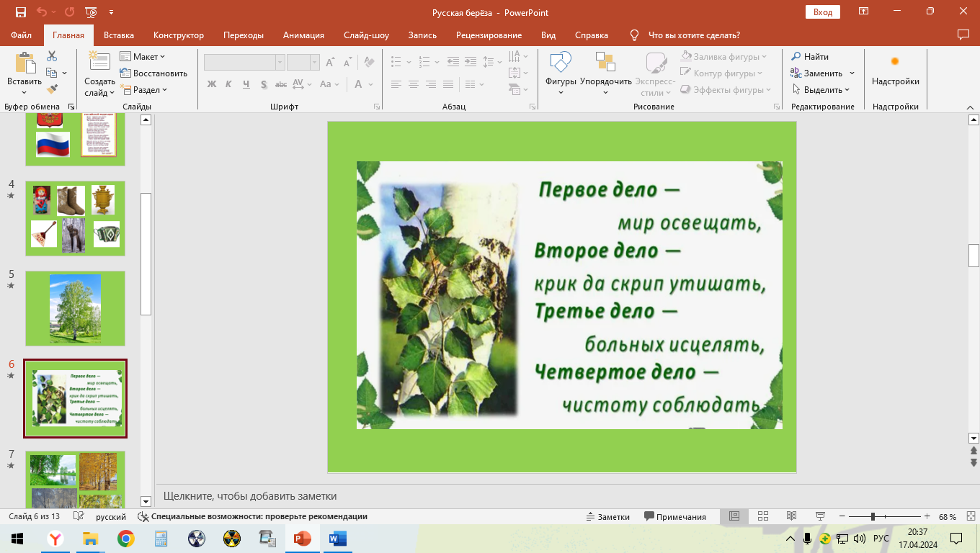Click the Cut scissors icon
The width and height of the screenshot is (980, 553).
(x=52, y=56)
